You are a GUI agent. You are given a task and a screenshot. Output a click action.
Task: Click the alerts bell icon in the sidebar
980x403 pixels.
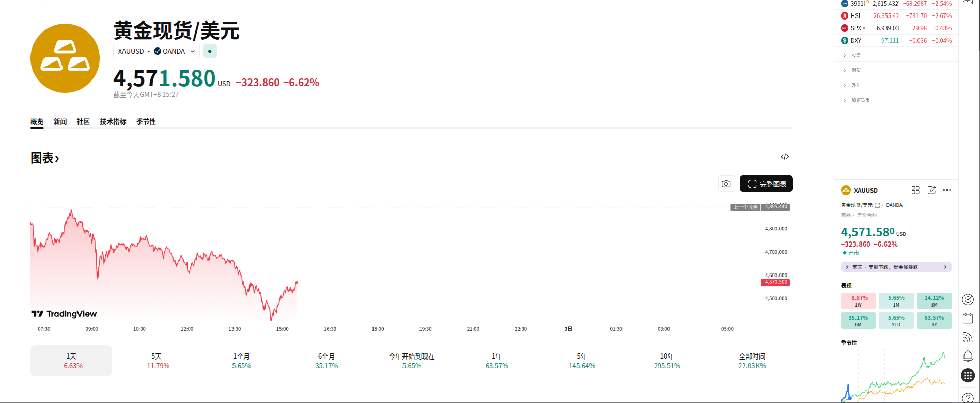[x=968, y=356]
